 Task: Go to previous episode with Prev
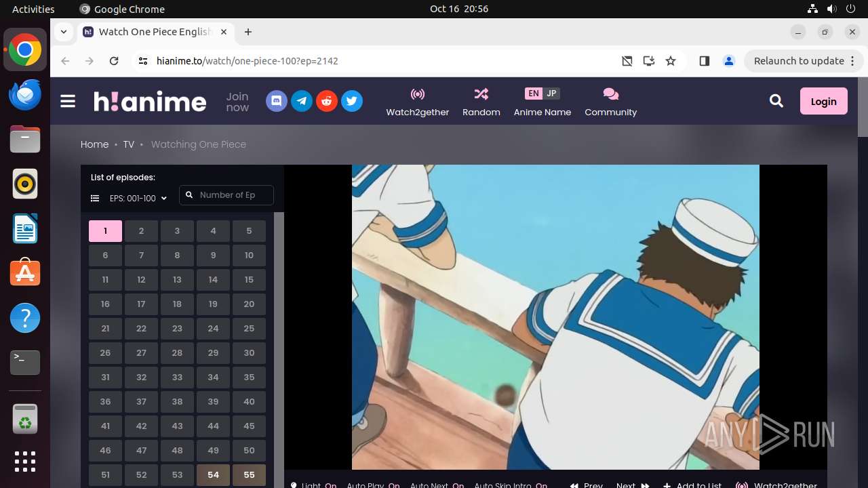click(x=586, y=485)
